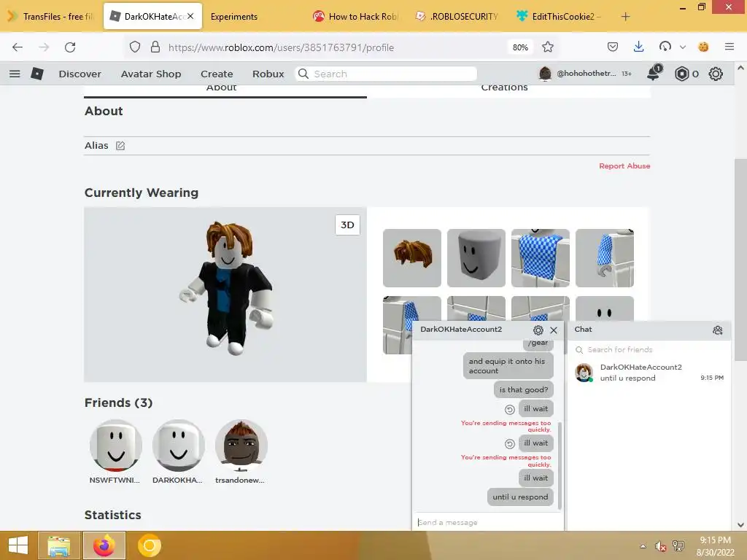Click the Search for friends field
The image size is (747, 560).
tap(649, 349)
